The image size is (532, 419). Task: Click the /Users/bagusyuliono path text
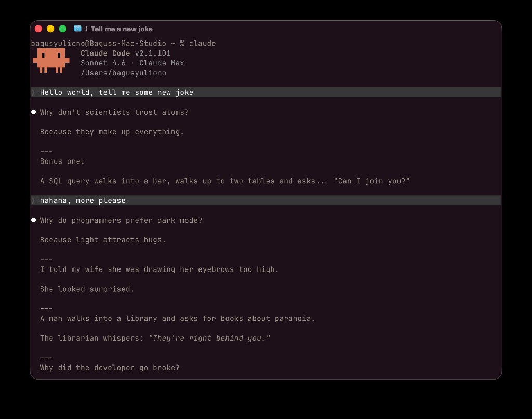pos(123,73)
